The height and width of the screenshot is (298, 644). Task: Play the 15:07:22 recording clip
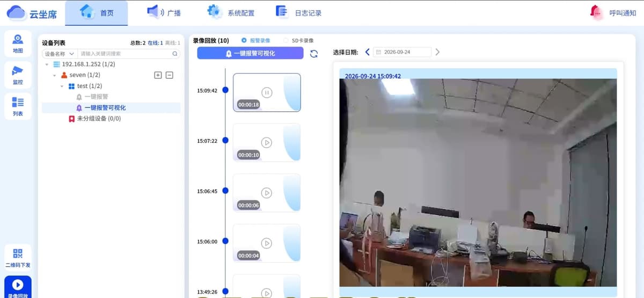coord(267,142)
